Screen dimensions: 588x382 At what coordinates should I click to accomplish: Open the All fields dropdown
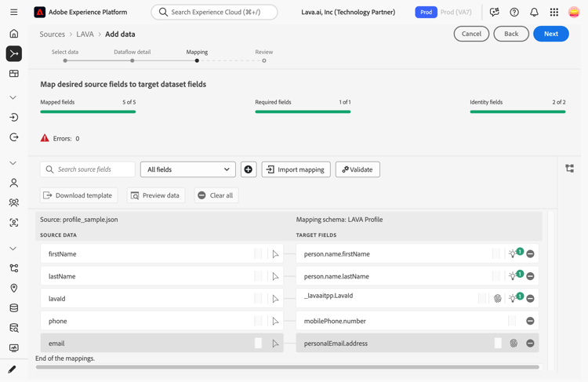click(188, 169)
